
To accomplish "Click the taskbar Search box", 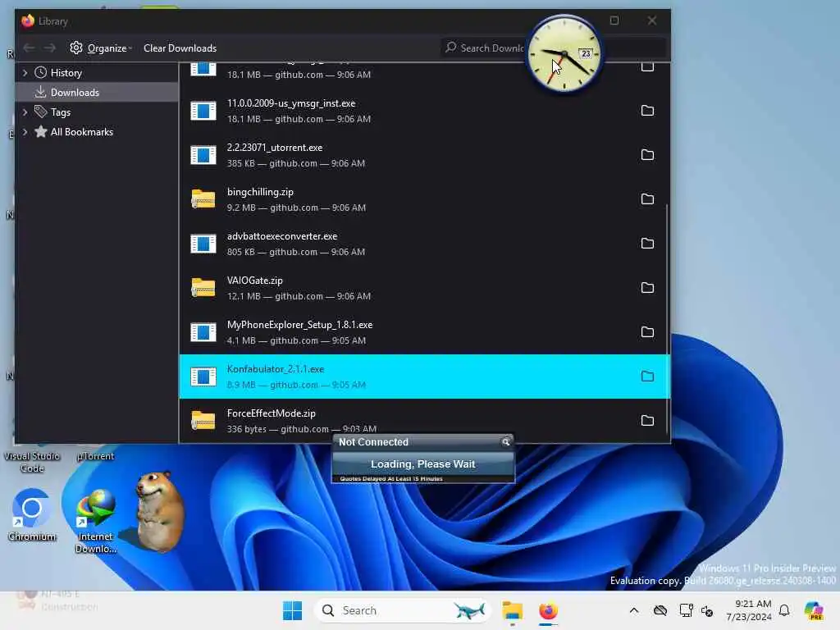I will pos(402,610).
